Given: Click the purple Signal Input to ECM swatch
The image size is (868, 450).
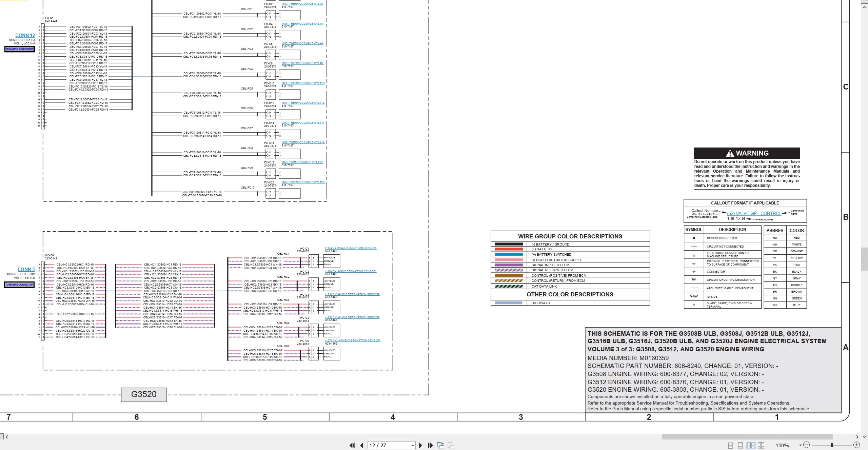Looking at the screenshot, I should click(x=509, y=265).
